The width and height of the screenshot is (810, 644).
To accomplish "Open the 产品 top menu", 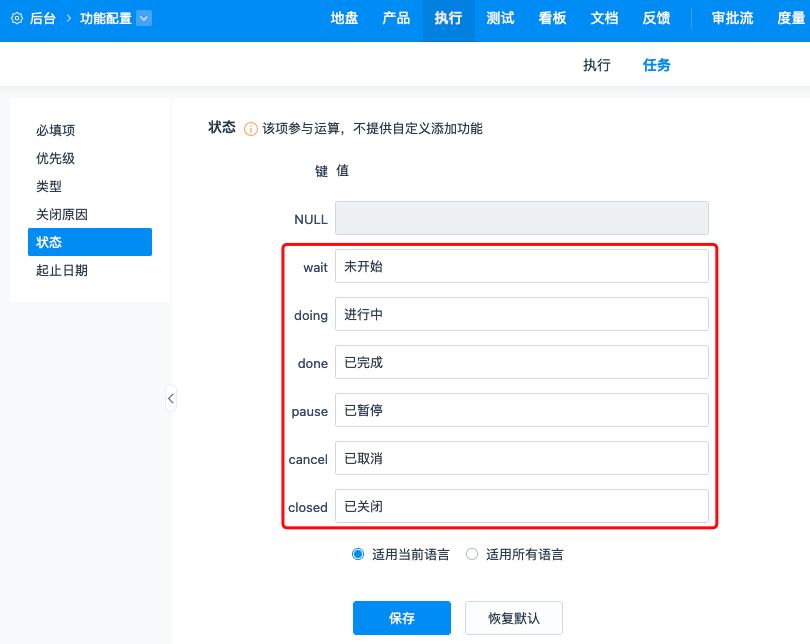I will pos(396,19).
